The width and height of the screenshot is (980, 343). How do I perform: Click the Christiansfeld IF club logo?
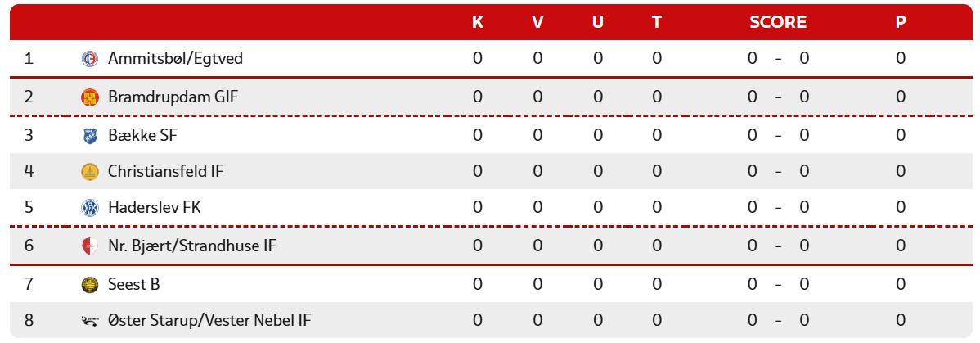(x=90, y=172)
